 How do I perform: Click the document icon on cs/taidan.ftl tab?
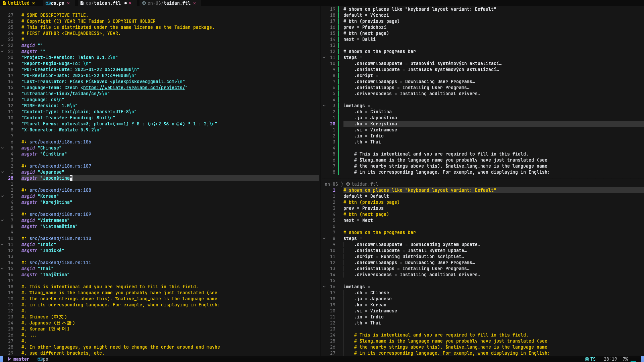(x=82, y=3)
